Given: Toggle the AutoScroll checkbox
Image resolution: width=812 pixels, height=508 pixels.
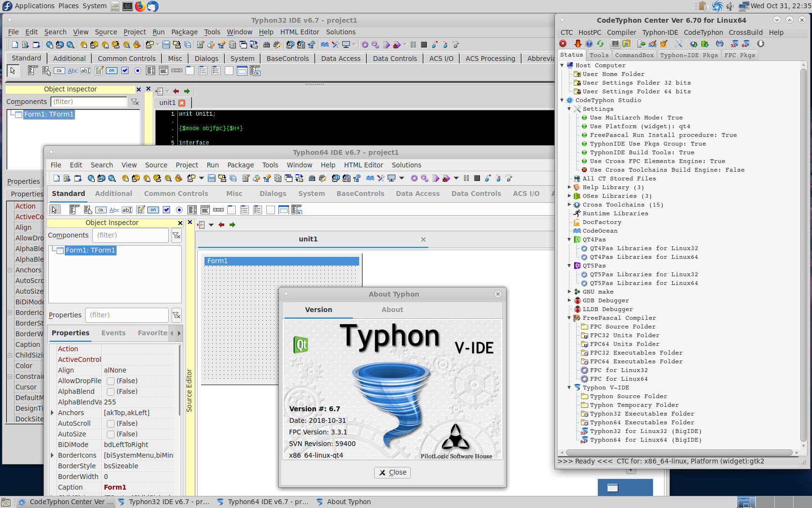Looking at the screenshot, I should pos(111,423).
